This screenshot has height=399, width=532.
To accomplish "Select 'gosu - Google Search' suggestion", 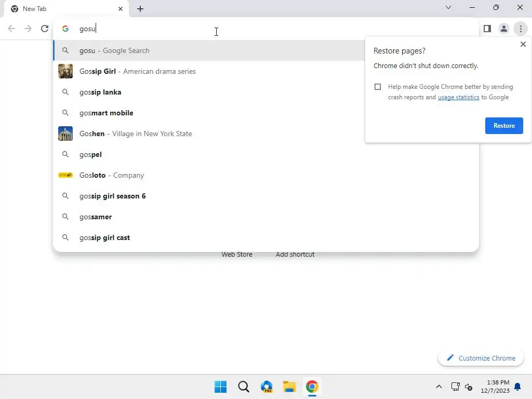I will pos(209,50).
